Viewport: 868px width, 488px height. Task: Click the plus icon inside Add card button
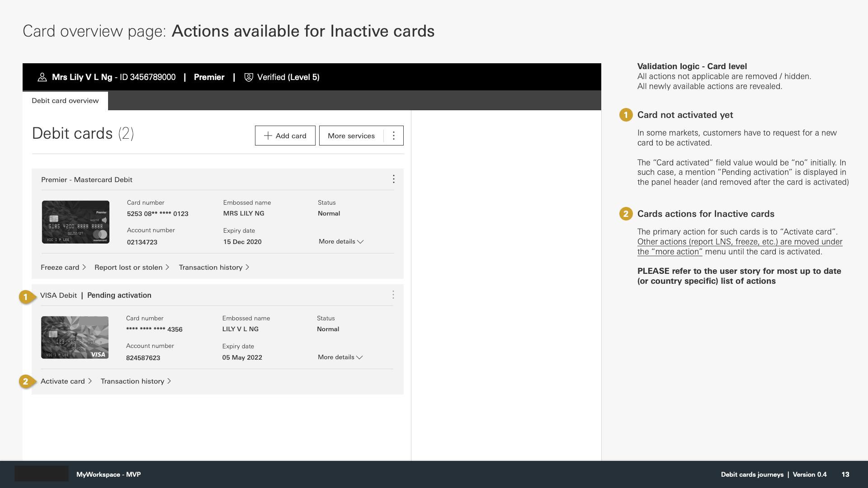click(268, 136)
